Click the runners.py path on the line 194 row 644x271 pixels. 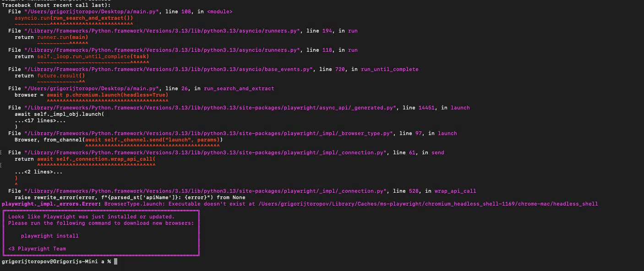click(162, 31)
